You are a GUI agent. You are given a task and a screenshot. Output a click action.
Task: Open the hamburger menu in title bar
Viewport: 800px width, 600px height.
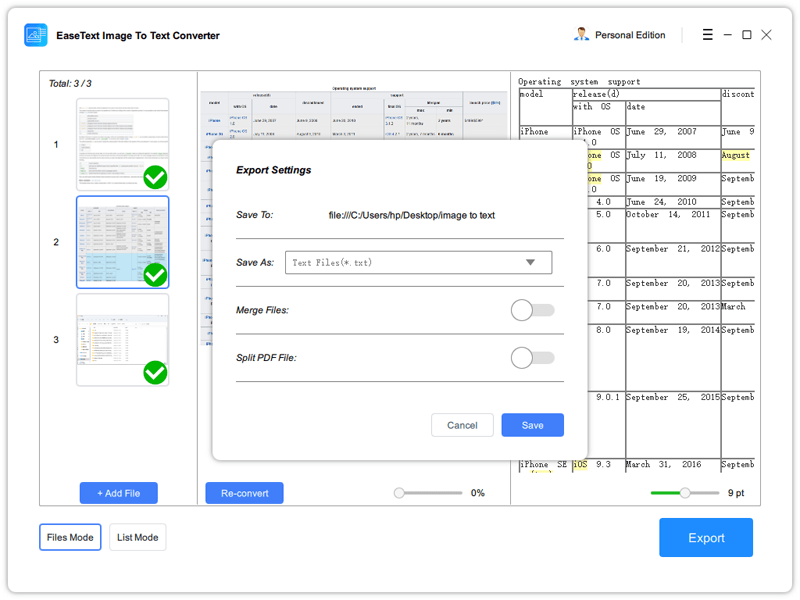click(708, 35)
